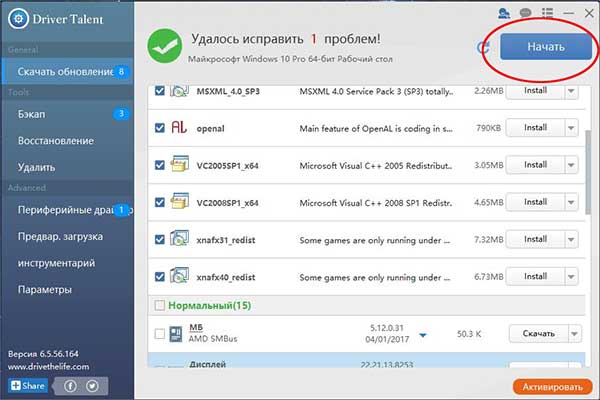Viewport: 600px width, 400px height.
Task: Click Install button for openal
Action: [535, 128]
